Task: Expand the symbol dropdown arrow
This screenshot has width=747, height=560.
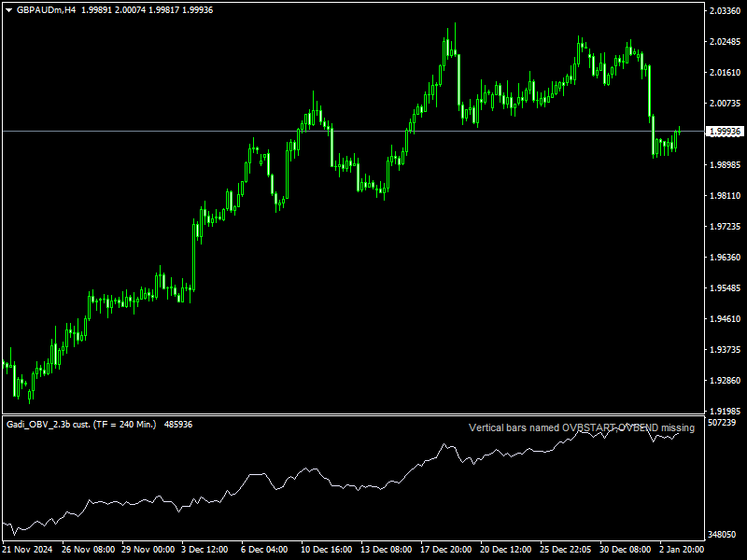Action: point(7,11)
